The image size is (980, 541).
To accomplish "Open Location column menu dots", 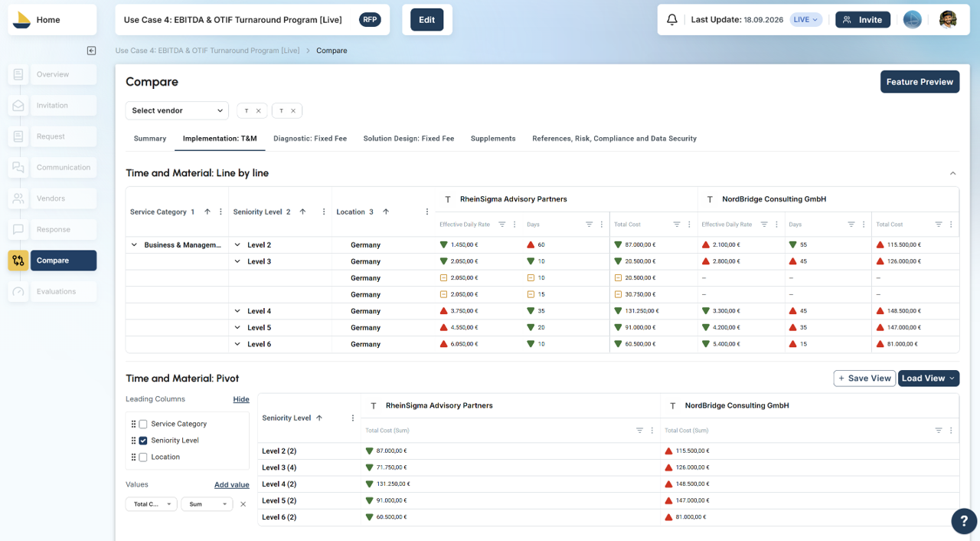I will (x=427, y=212).
